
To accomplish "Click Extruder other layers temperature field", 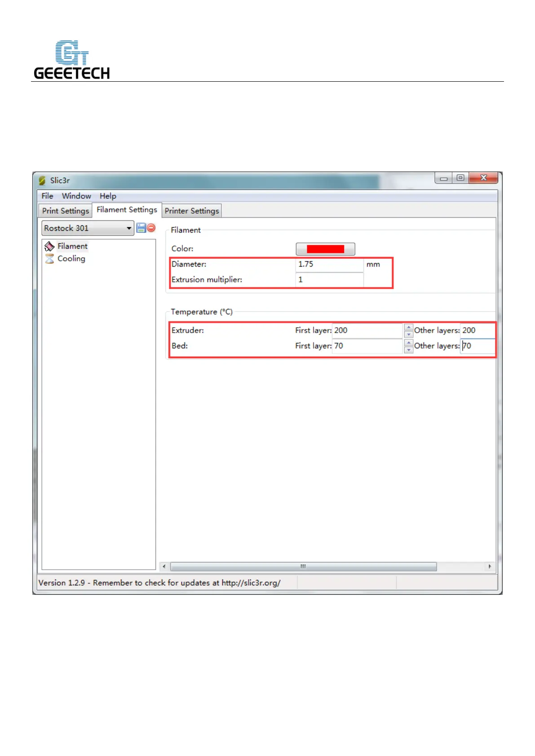I will 478,330.
